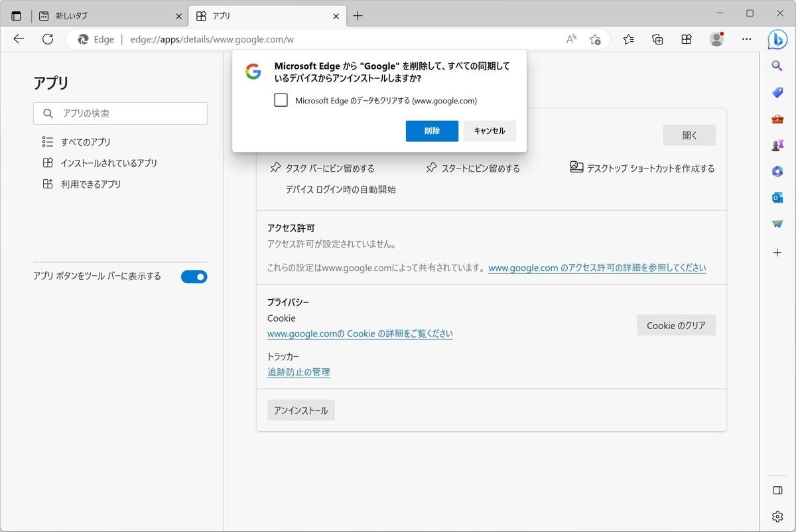
Task: Add this page to favorites star icon
Action: coord(595,39)
